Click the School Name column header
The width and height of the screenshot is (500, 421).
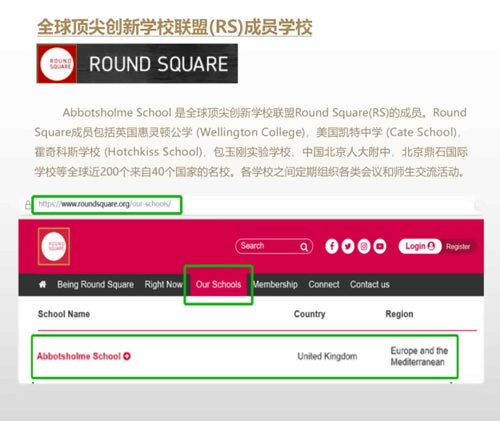pyautogui.click(x=64, y=314)
